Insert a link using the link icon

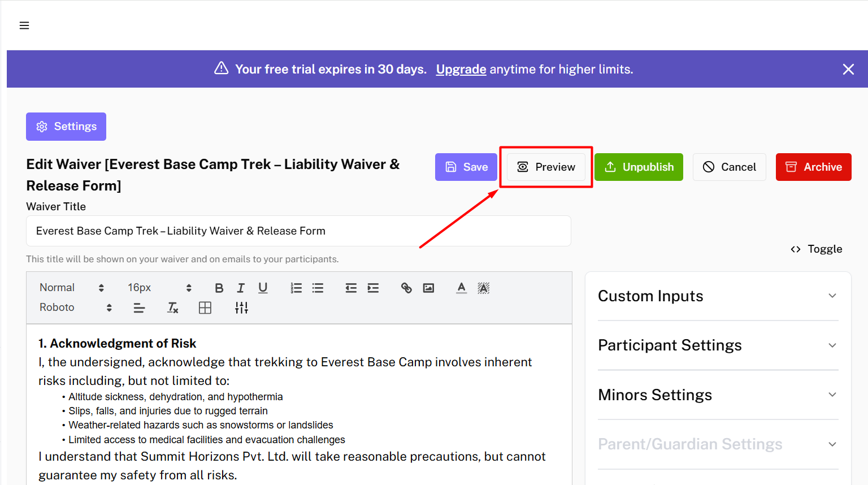point(406,288)
